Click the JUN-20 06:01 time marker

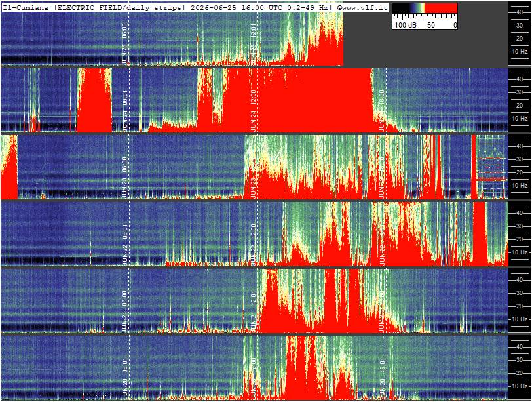[x=124, y=378]
